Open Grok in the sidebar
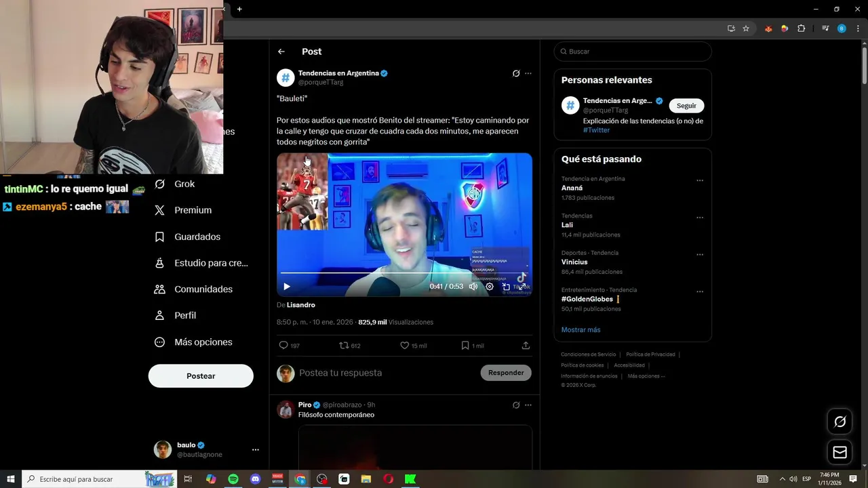This screenshot has width=868, height=488. [175, 184]
